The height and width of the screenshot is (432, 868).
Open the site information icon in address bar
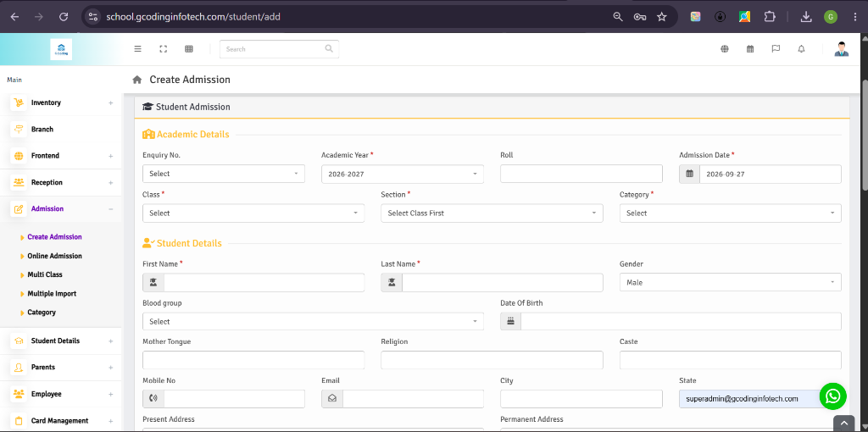point(93,17)
